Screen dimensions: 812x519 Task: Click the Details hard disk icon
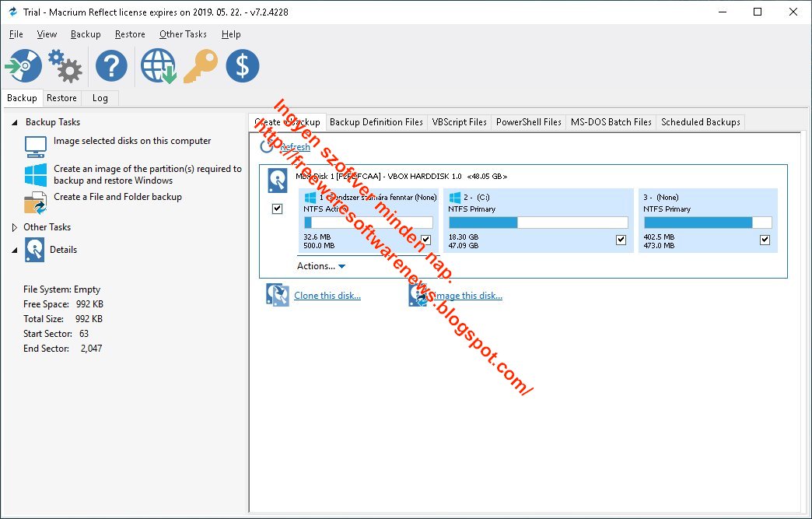(x=35, y=251)
